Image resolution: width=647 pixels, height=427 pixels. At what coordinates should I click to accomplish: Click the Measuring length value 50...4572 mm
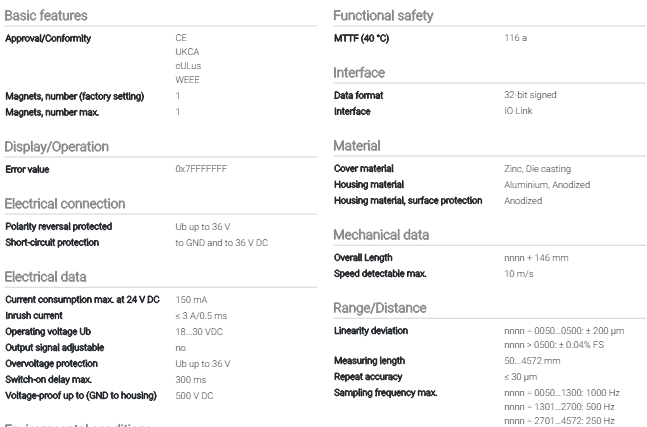coord(532,361)
